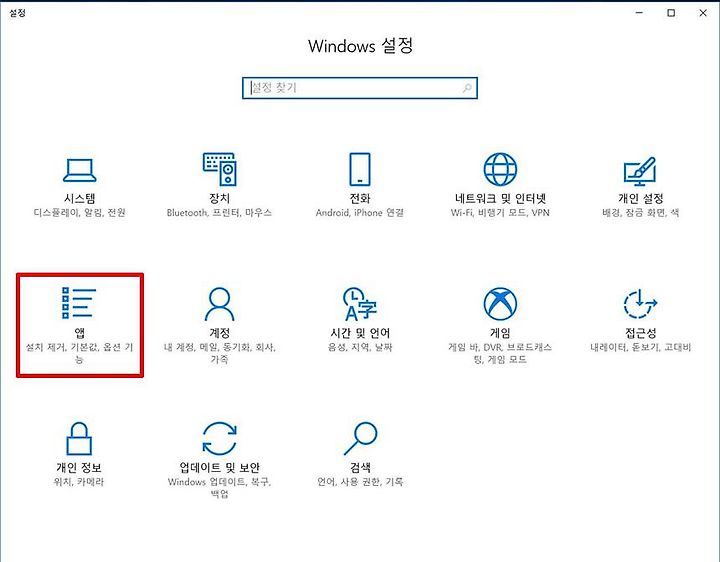This screenshot has width=720, height=562.
Task: Click Bluetooth, 프린터, 마우스 description
Action: 219,213
